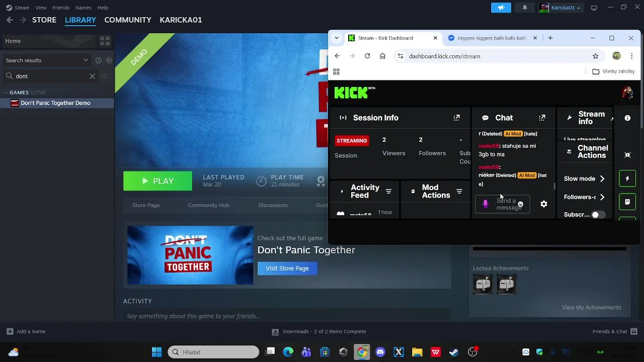
Task: Open Chrome tab search dropdown
Action: (x=337, y=38)
